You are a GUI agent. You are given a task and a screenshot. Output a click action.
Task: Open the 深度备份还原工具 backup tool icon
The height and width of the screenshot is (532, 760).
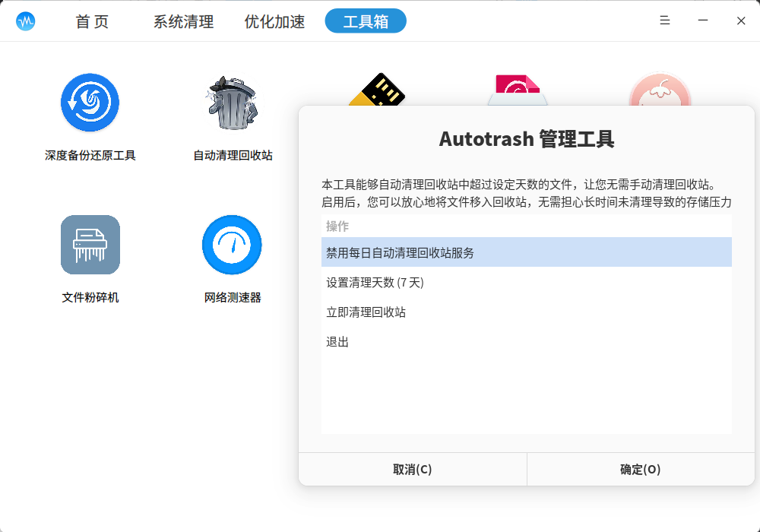tap(90, 103)
